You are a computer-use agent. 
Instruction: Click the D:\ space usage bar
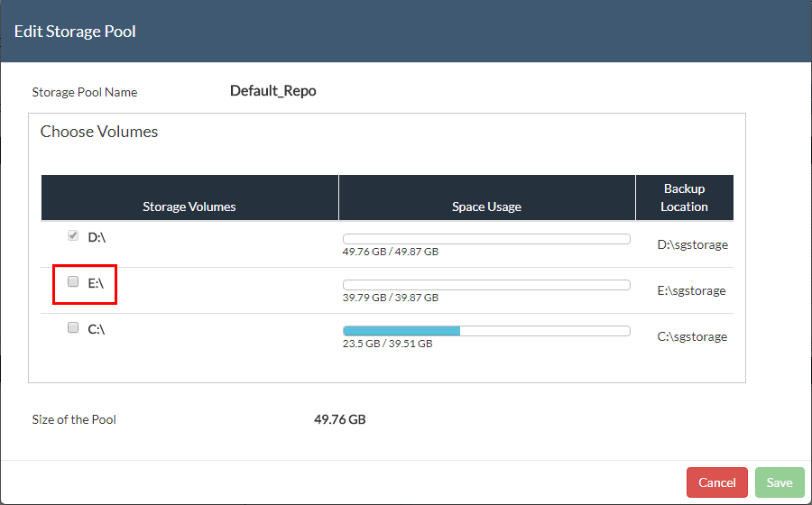[486, 238]
